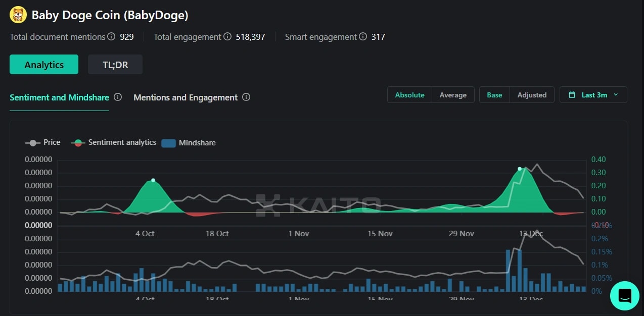Switch the chart to Average mode

(x=453, y=94)
